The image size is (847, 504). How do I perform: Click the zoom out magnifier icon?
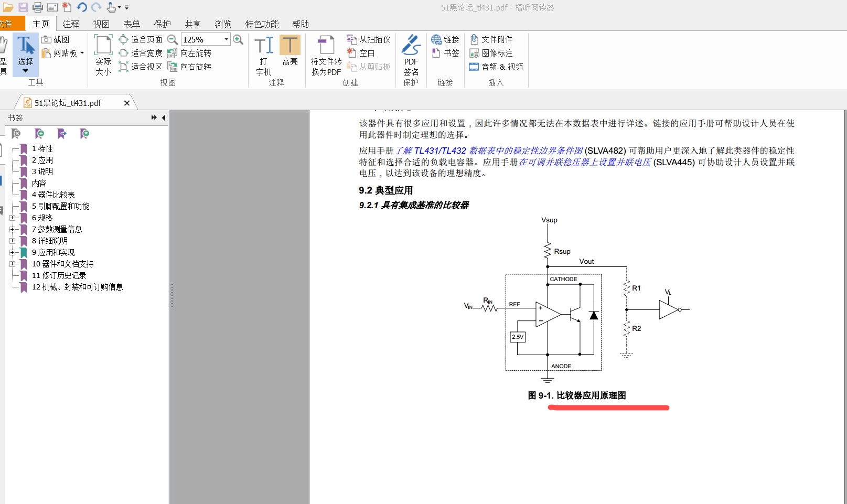[x=172, y=39]
